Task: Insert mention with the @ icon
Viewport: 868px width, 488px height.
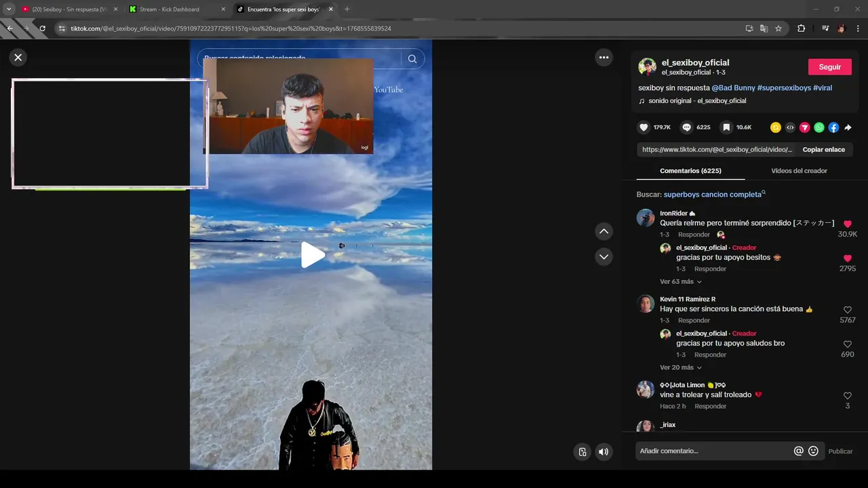Action: 798,451
